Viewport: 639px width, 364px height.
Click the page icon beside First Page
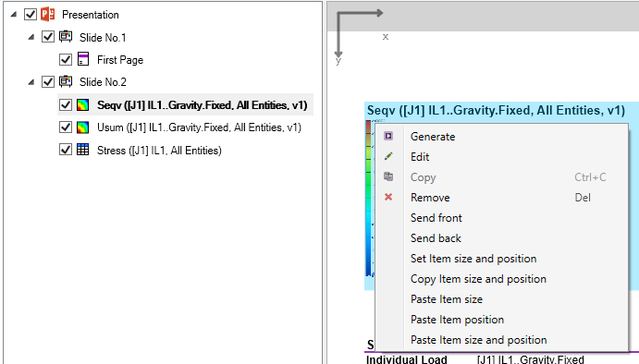pyautogui.click(x=83, y=59)
